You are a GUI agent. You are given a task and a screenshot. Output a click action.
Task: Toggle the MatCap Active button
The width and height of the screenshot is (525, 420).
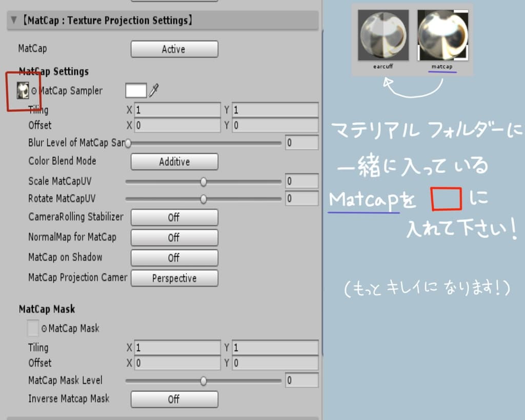pos(174,49)
